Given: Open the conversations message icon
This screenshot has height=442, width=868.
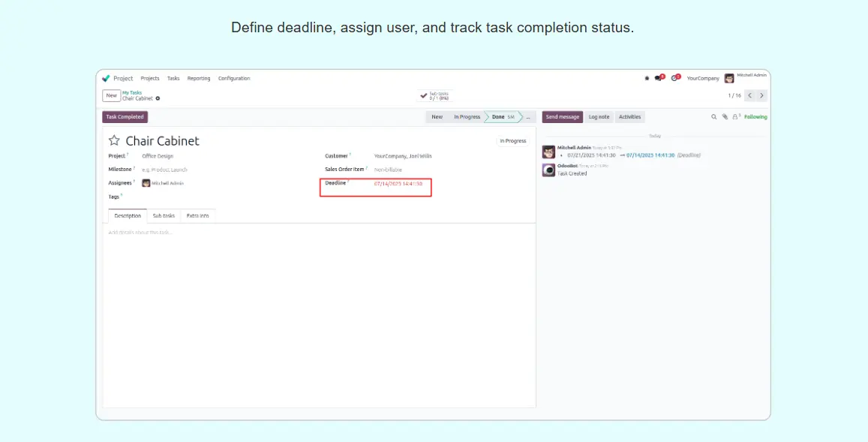Looking at the screenshot, I should point(659,78).
